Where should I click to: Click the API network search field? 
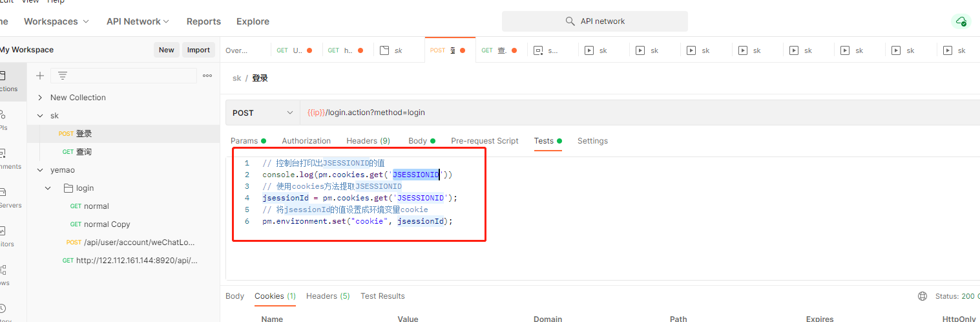(x=595, y=21)
